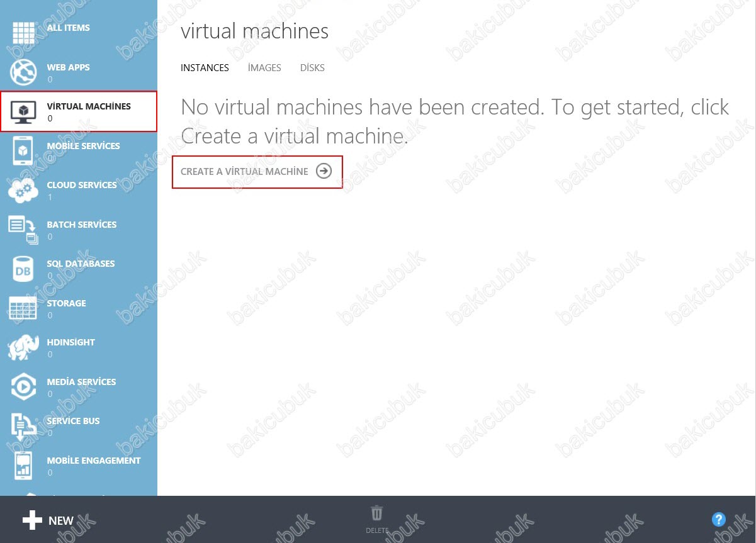Image resolution: width=756 pixels, height=543 pixels.
Task: Select the VIRTUAL MACHINES sidebar entry
Action: pyautogui.click(x=79, y=111)
